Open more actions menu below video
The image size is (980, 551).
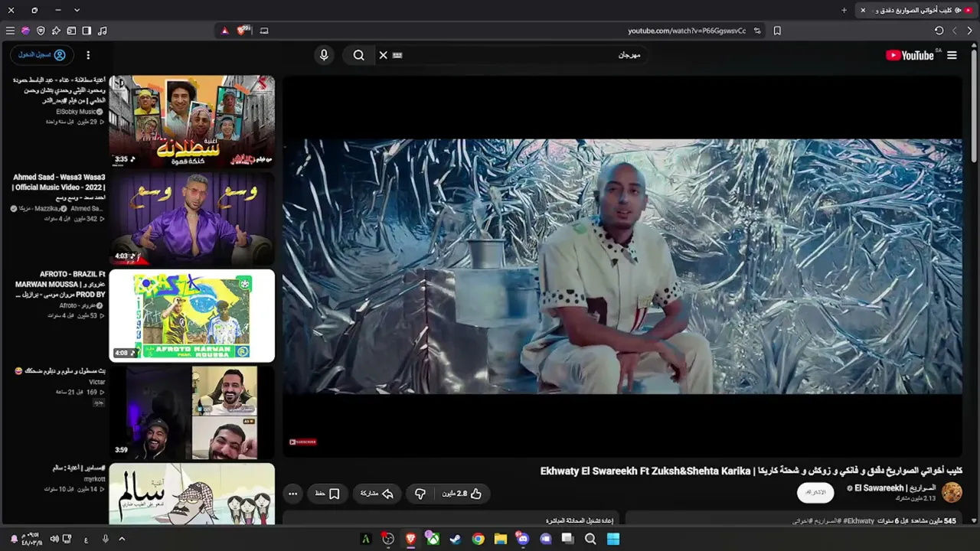pyautogui.click(x=292, y=494)
